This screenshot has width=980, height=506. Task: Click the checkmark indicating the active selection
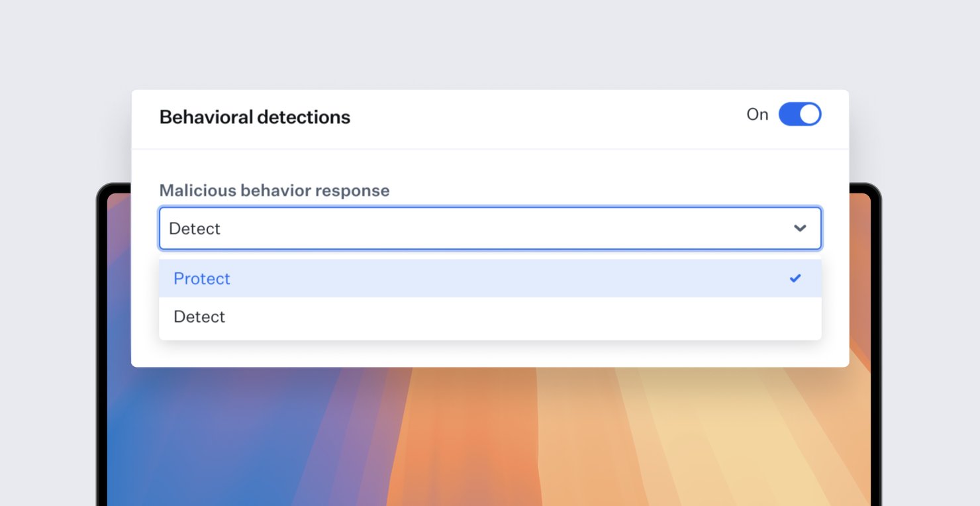pos(795,278)
